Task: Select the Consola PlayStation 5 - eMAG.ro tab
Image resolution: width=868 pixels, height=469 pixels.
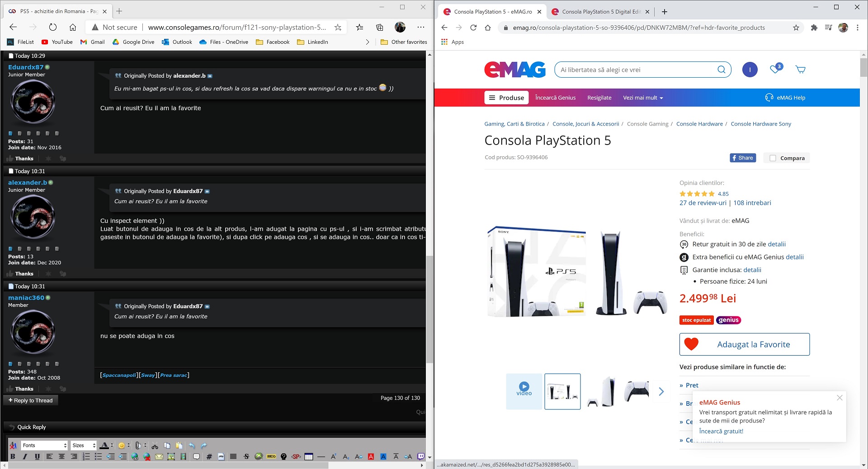Action: (493, 12)
